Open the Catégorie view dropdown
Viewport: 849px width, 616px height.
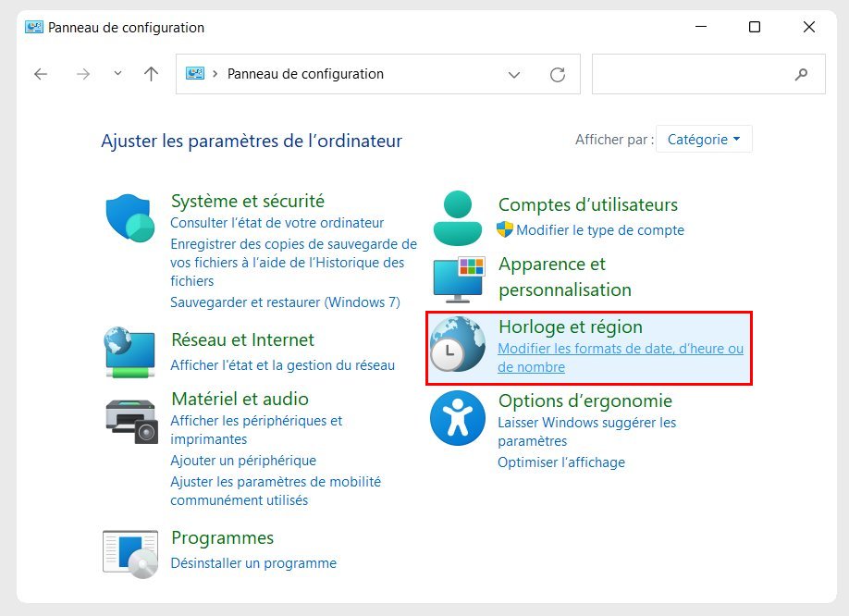[704, 139]
